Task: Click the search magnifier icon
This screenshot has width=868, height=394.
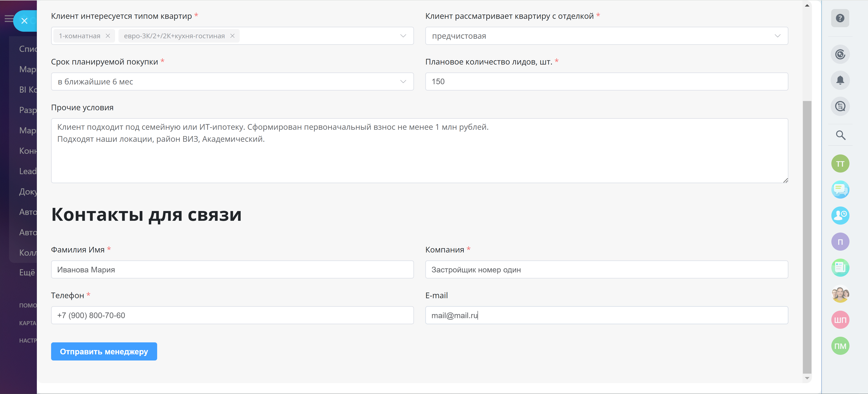Action: 840,135
